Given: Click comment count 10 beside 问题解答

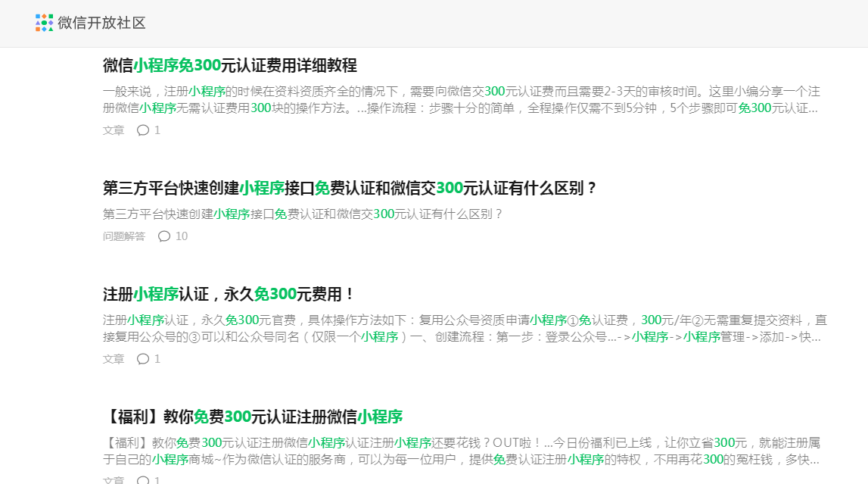Looking at the screenshot, I should pyautogui.click(x=182, y=236).
